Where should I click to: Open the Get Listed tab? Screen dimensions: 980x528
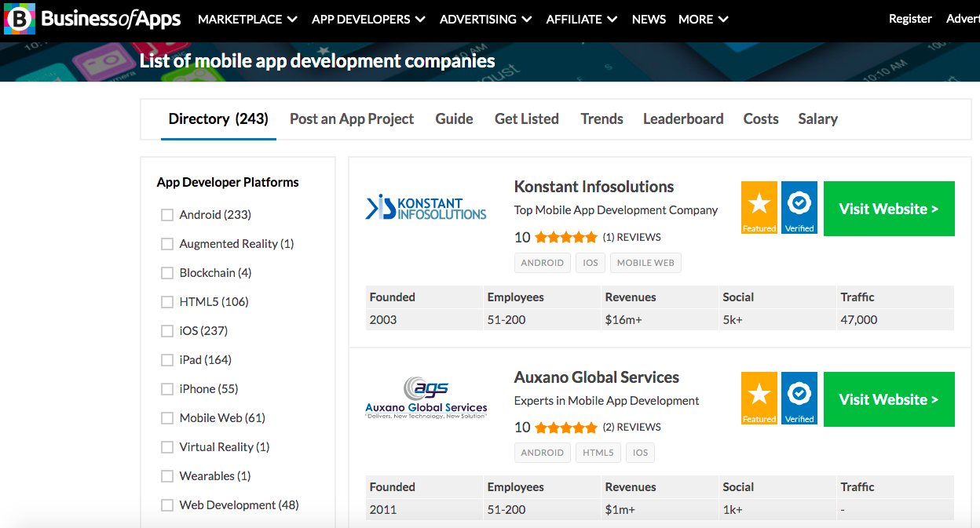pos(527,119)
